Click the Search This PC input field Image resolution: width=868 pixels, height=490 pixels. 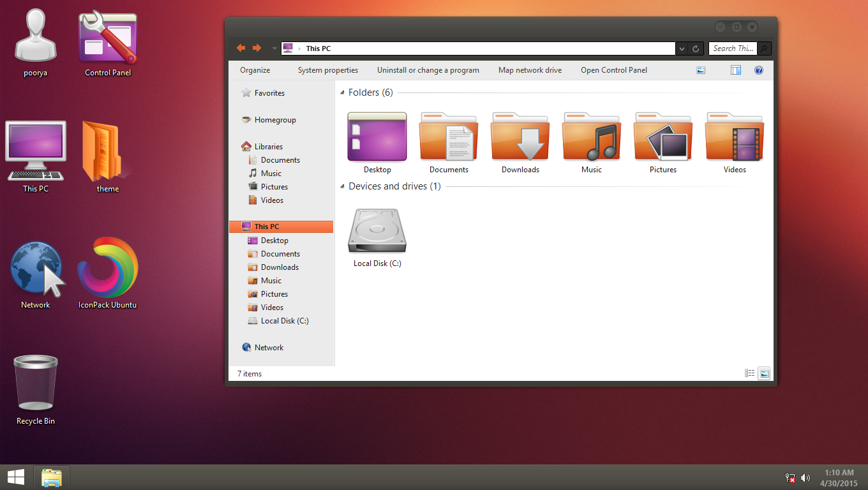click(x=733, y=48)
